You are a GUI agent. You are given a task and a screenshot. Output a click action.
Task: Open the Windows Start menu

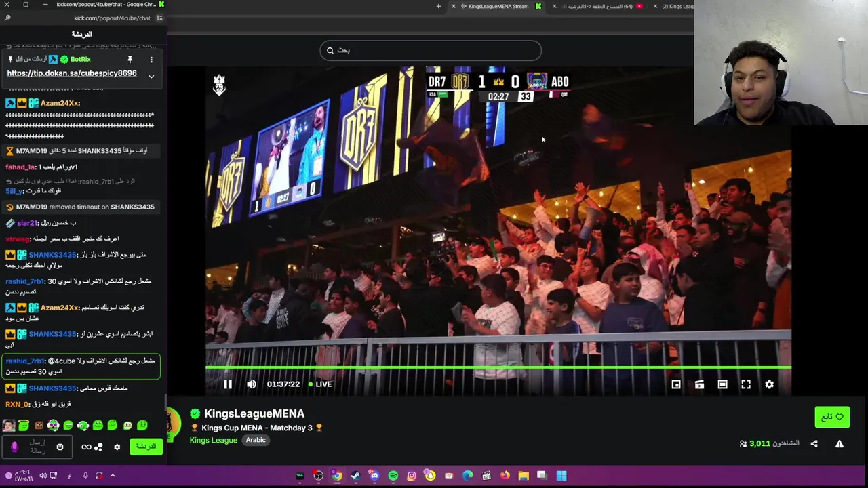(561, 476)
